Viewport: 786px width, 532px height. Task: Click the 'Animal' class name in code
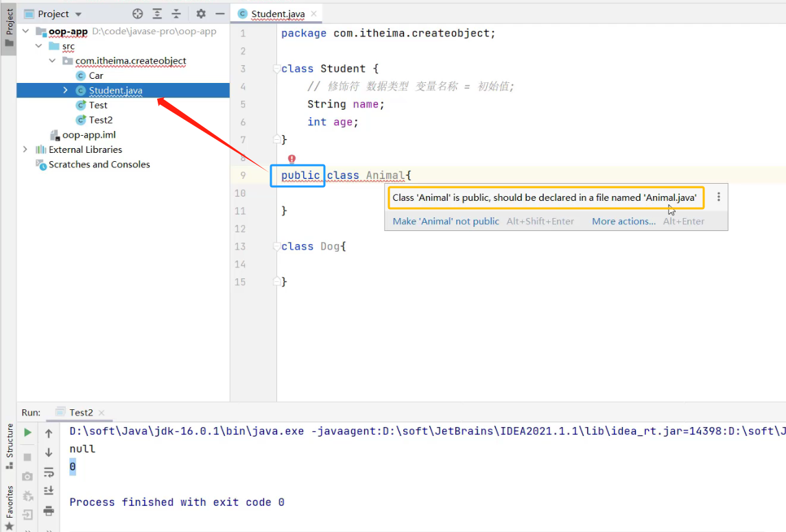coord(385,176)
